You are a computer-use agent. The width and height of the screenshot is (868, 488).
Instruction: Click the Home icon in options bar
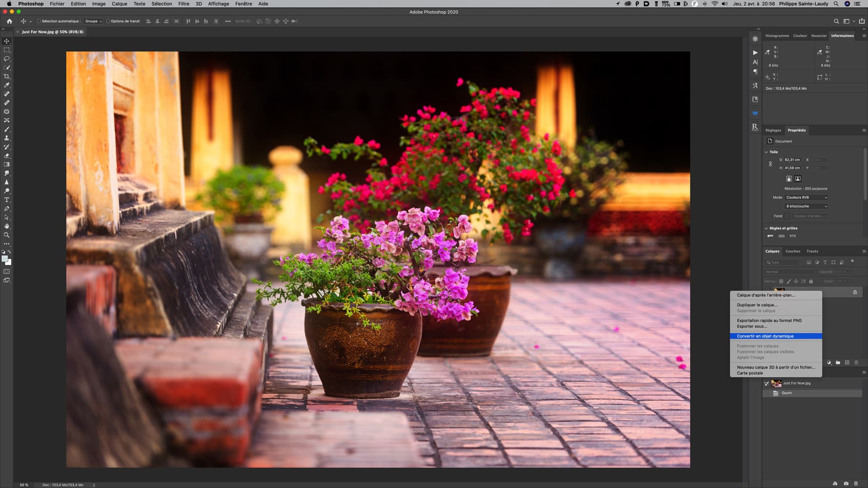click(x=9, y=21)
